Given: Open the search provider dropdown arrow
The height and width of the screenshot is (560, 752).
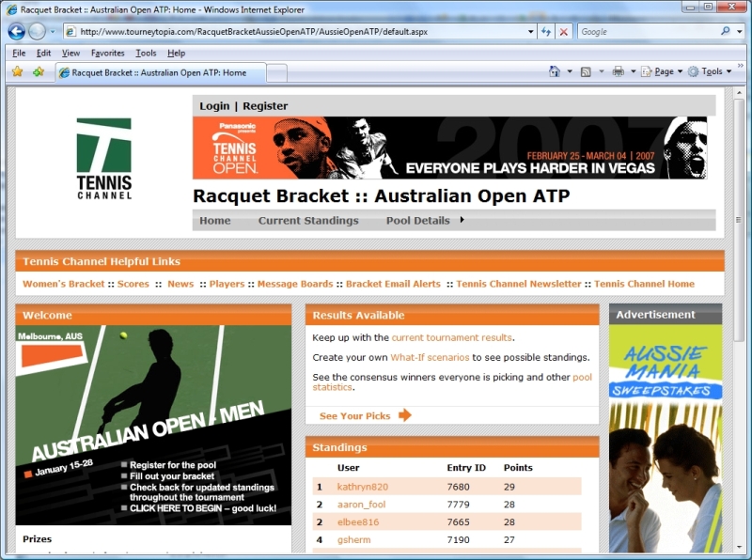Looking at the screenshot, I should (739, 32).
